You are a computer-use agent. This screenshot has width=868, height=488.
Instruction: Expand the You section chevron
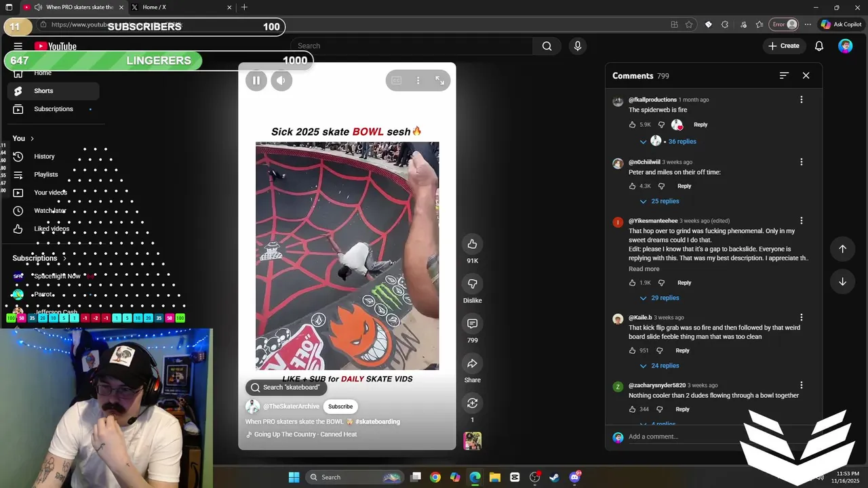[32, 138]
